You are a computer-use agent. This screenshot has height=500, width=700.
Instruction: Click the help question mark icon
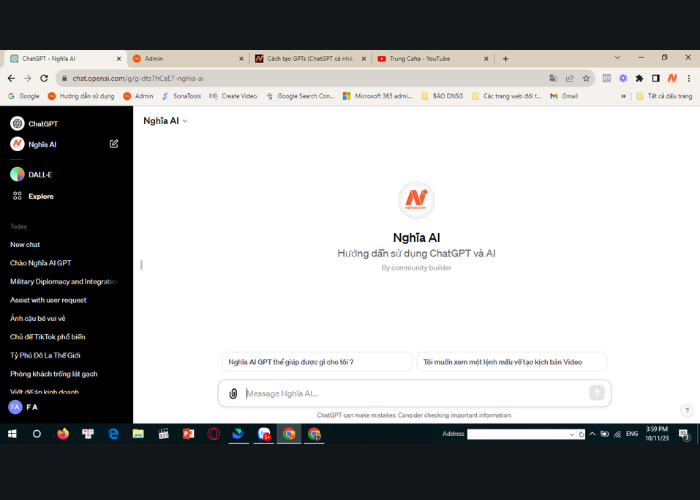pyautogui.click(x=687, y=410)
